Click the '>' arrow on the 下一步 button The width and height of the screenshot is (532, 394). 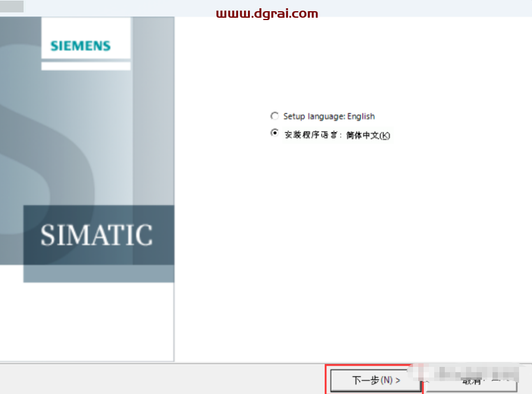click(x=398, y=380)
